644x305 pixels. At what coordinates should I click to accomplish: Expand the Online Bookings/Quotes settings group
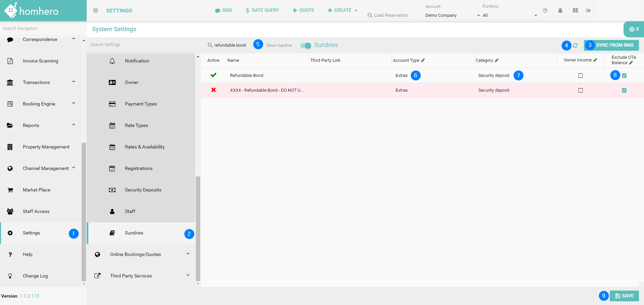[x=187, y=254]
